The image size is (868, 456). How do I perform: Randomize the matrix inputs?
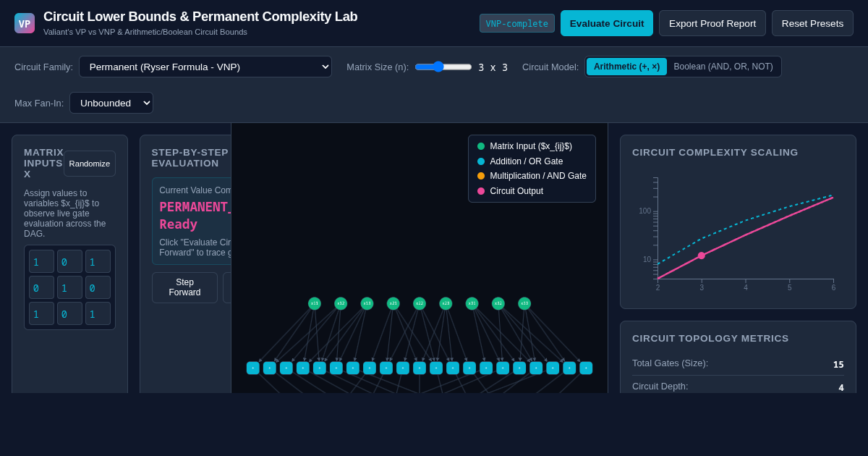coord(90,164)
